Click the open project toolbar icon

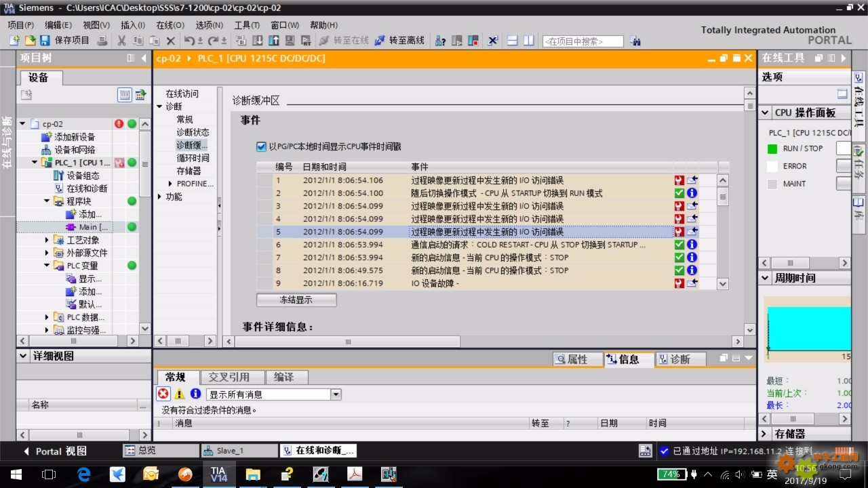tap(29, 41)
